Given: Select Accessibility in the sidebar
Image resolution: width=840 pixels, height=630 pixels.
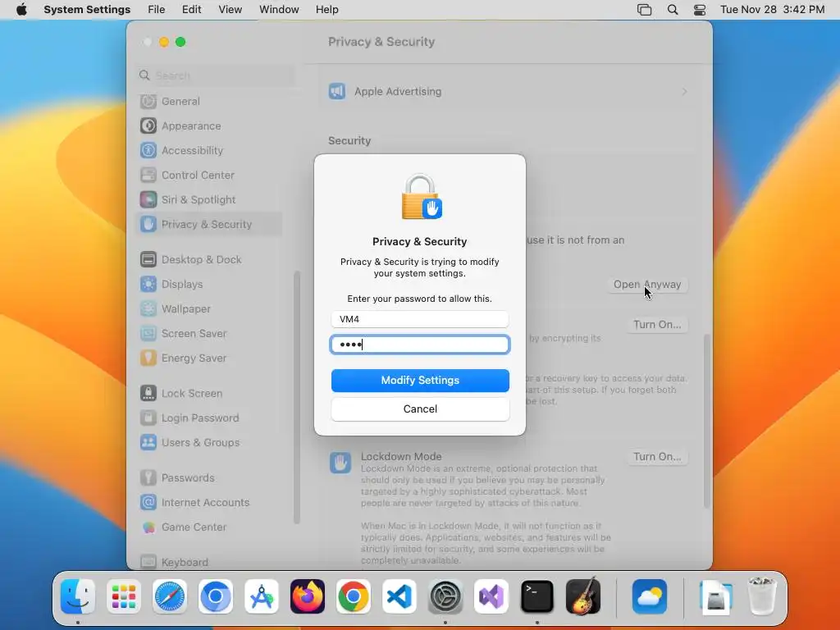Looking at the screenshot, I should click(x=210, y=151).
